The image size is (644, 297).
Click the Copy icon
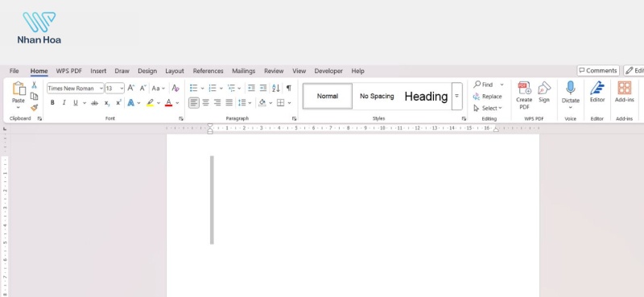point(34,96)
